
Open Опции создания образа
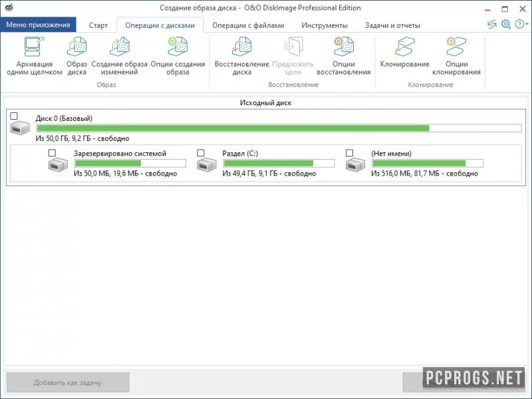pos(178,47)
